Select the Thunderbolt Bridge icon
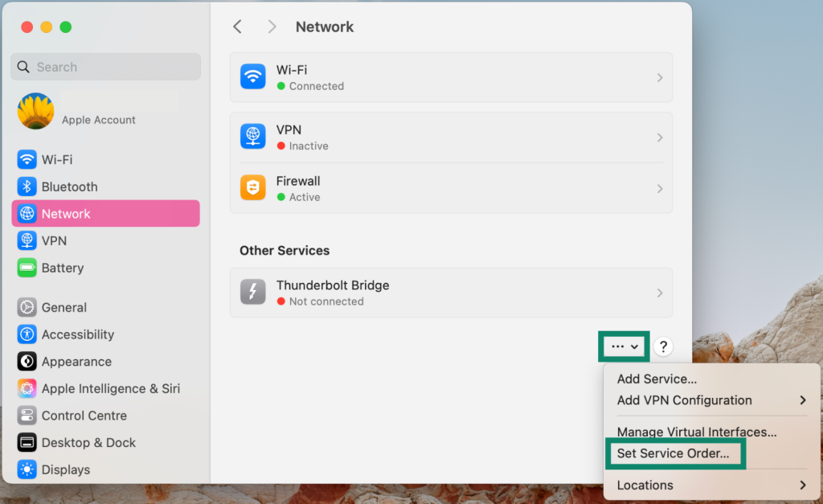 click(252, 293)
